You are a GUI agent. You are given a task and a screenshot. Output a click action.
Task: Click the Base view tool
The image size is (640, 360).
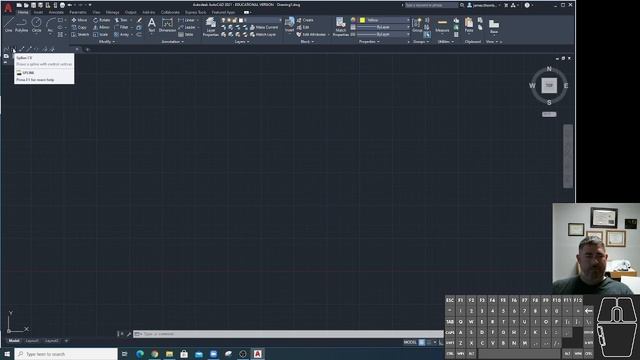pos(494,26)
